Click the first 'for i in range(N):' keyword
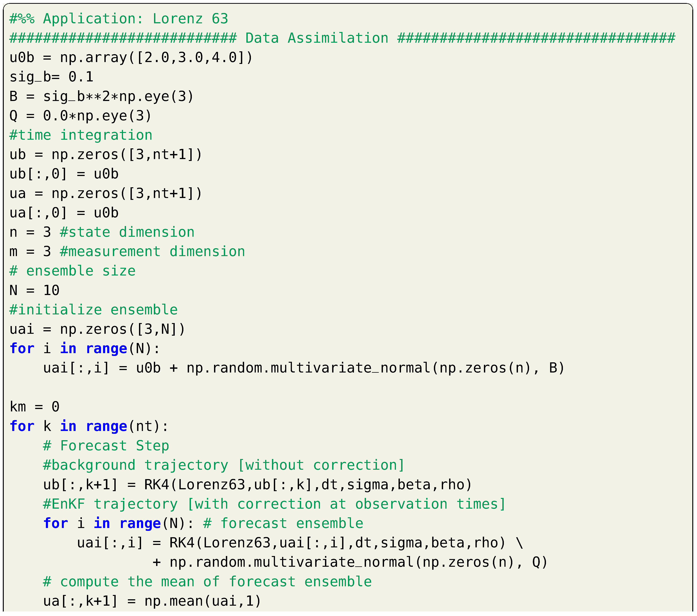This screenshot has width=697, height=616. point(22,349)
